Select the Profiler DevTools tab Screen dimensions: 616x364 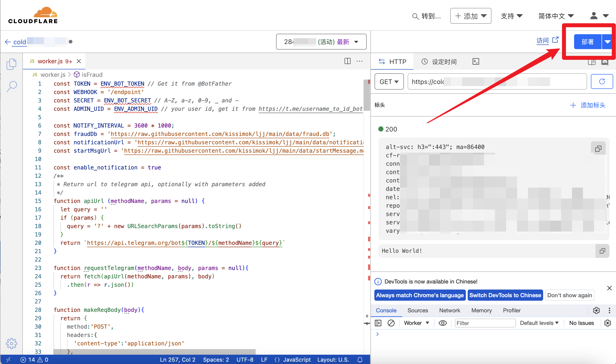512,310
